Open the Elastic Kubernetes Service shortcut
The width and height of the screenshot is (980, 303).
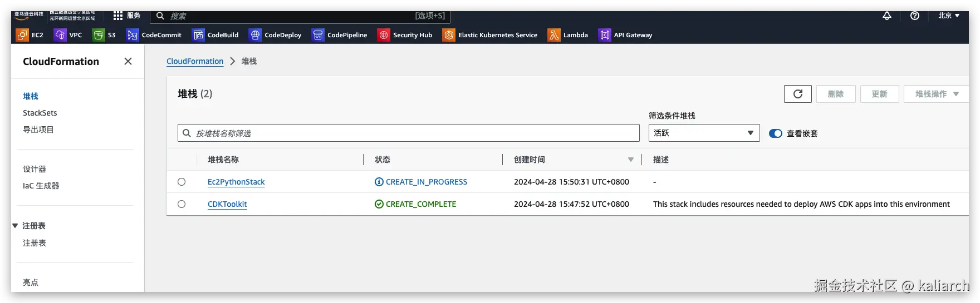pos(490,35)
